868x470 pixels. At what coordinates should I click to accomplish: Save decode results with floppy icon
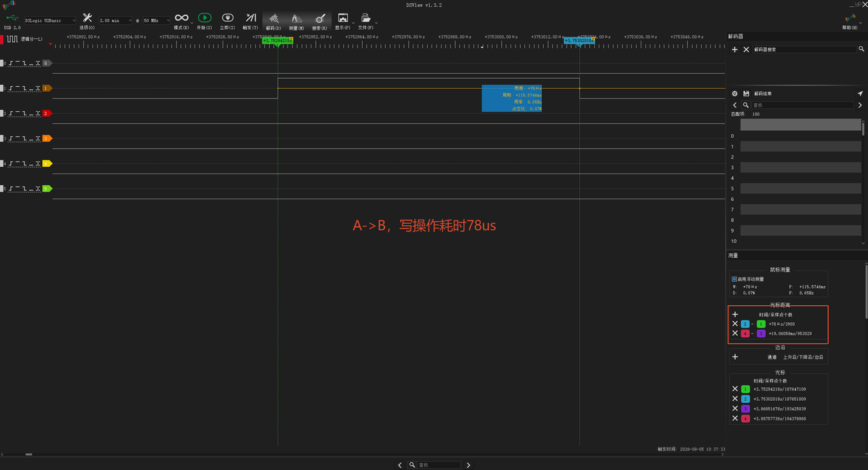point(747,94)
